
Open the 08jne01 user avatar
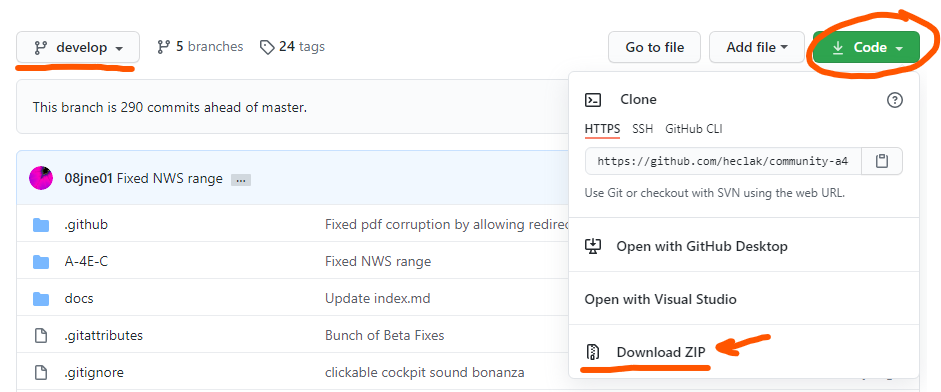click(x=41, y=178)
